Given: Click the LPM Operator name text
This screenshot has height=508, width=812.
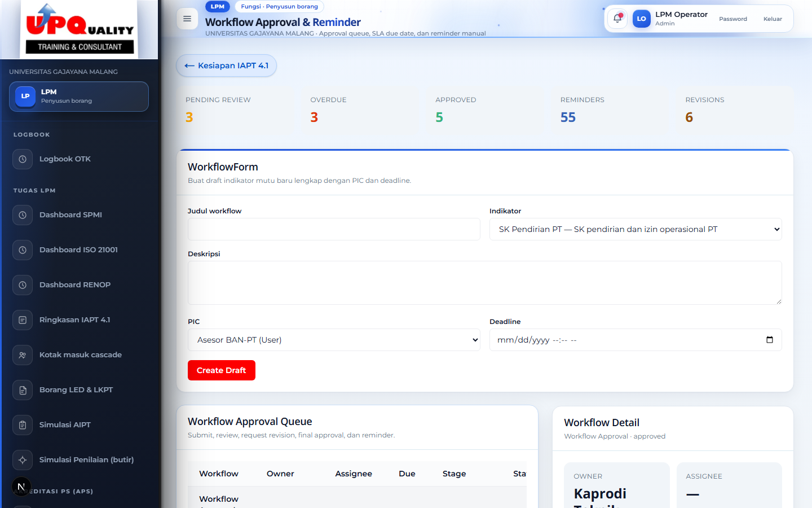Looking at the screenshot, I should [681, 14].
